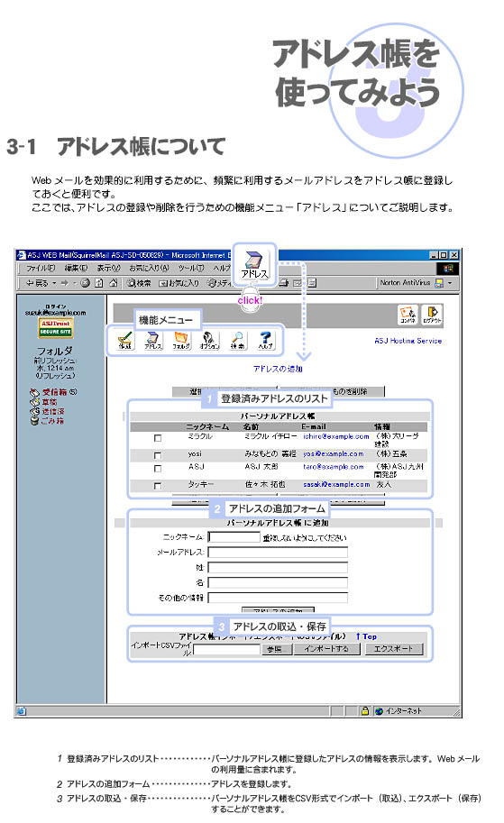504x823 pixels.
Task: Open the フォルダ icon in function menu
Action: tap(181, 340)
